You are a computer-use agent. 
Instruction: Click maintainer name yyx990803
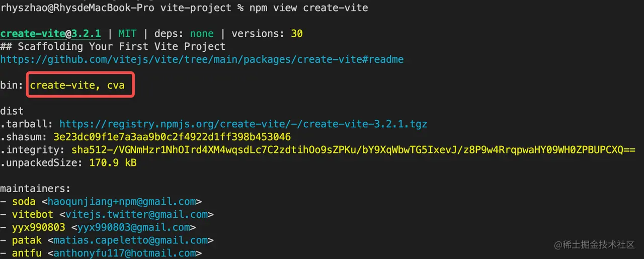(x=39, y=228)
